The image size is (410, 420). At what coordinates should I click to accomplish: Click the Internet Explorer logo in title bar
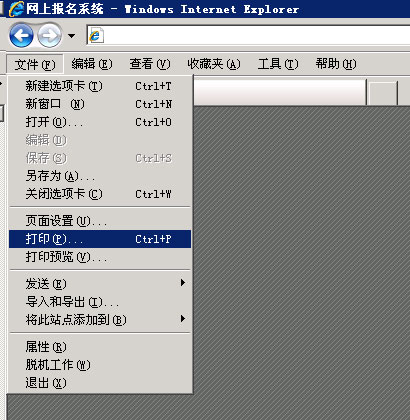(16, 9)
